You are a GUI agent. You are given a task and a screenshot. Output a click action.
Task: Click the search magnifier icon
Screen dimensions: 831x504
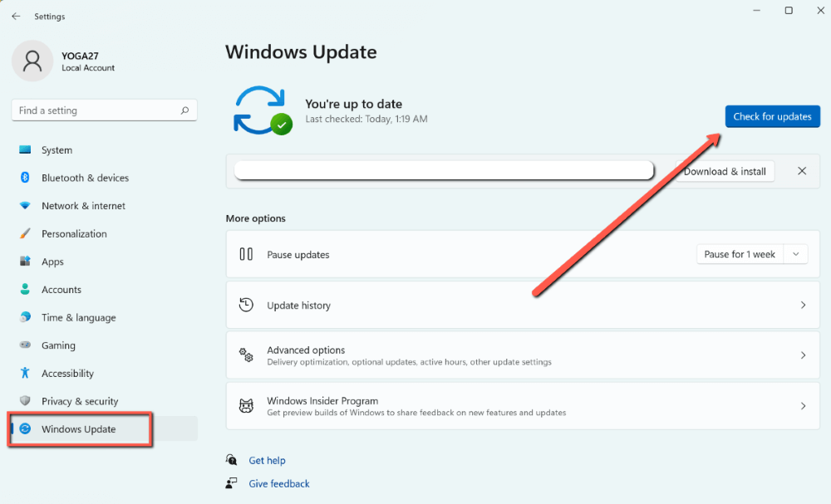coord(184,110)
